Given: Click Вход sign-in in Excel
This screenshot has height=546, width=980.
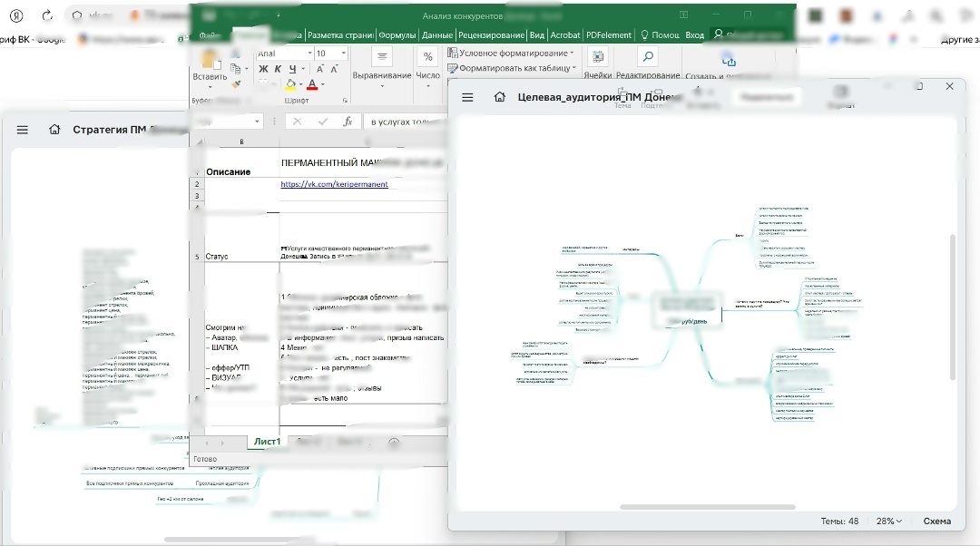Looking at the screenshot, I should tap(694, 35).
